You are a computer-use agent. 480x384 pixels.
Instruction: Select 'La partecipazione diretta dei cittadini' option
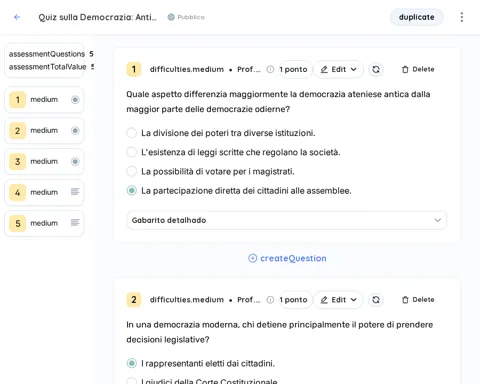tap(132, 191)
